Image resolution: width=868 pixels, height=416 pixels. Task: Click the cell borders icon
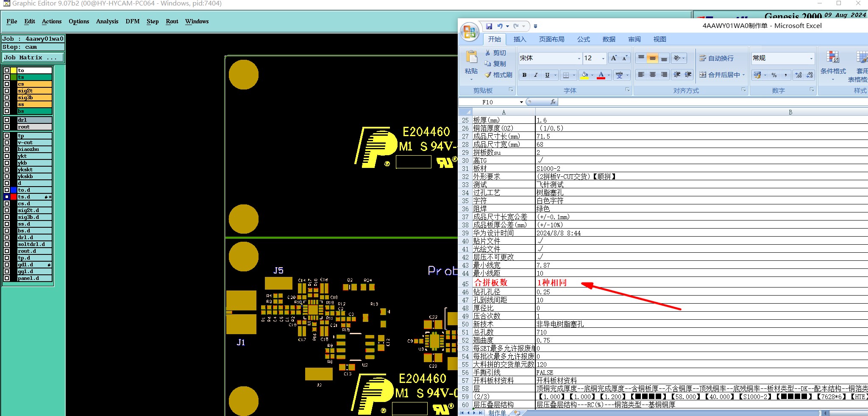click(565, 75)
